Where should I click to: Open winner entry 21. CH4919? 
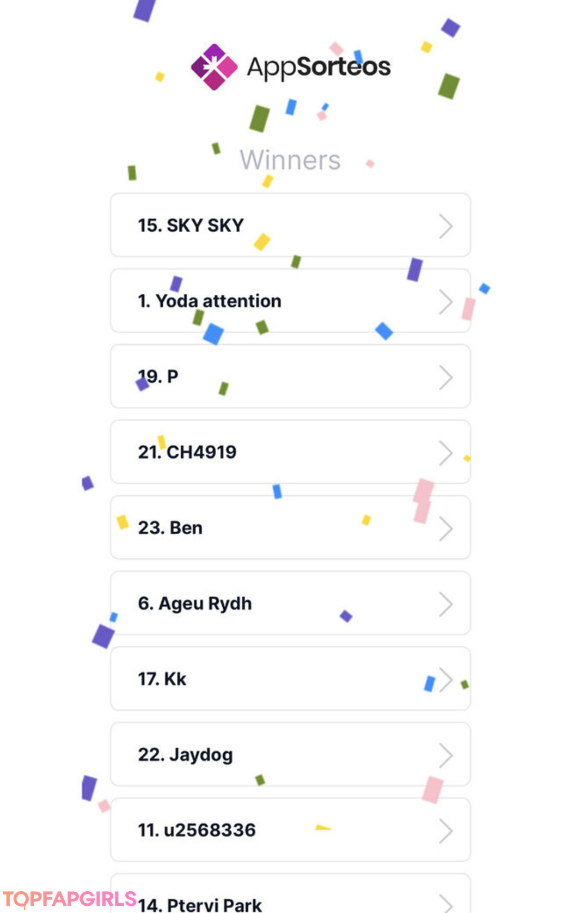[x=290, y=452]
